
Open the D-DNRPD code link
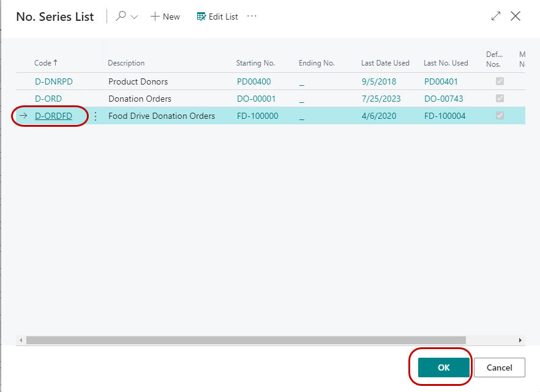coord(53,81)
